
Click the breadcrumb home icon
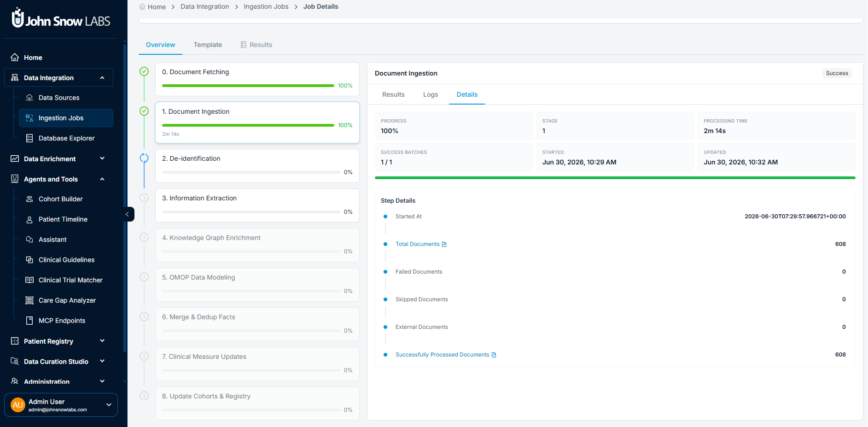click(142, 6)
